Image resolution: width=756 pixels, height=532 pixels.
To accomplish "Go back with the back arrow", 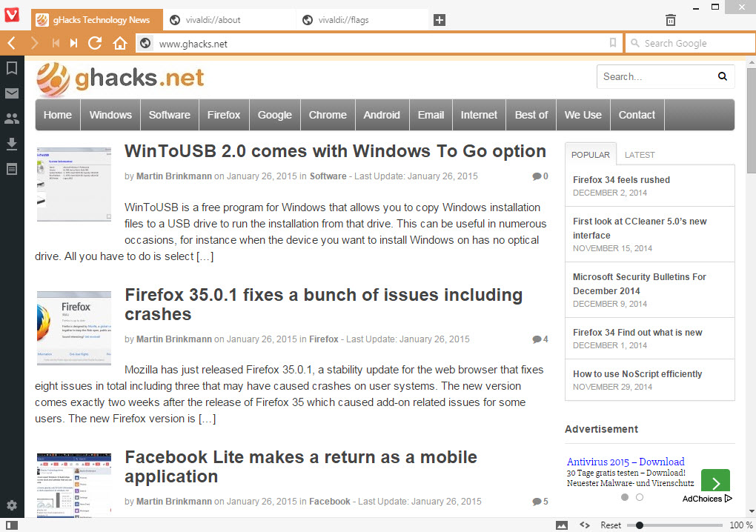I will (12, 44).
